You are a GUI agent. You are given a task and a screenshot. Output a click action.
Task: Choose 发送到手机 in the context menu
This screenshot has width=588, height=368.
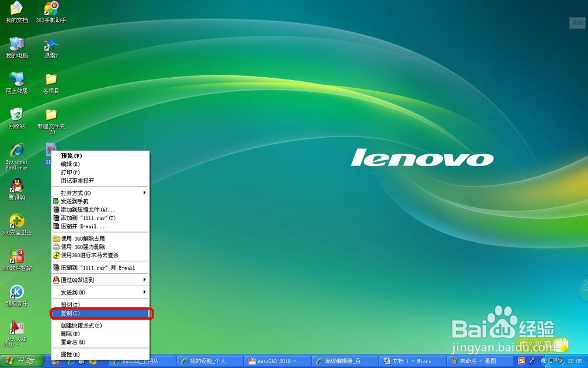(x=100, y=201)
